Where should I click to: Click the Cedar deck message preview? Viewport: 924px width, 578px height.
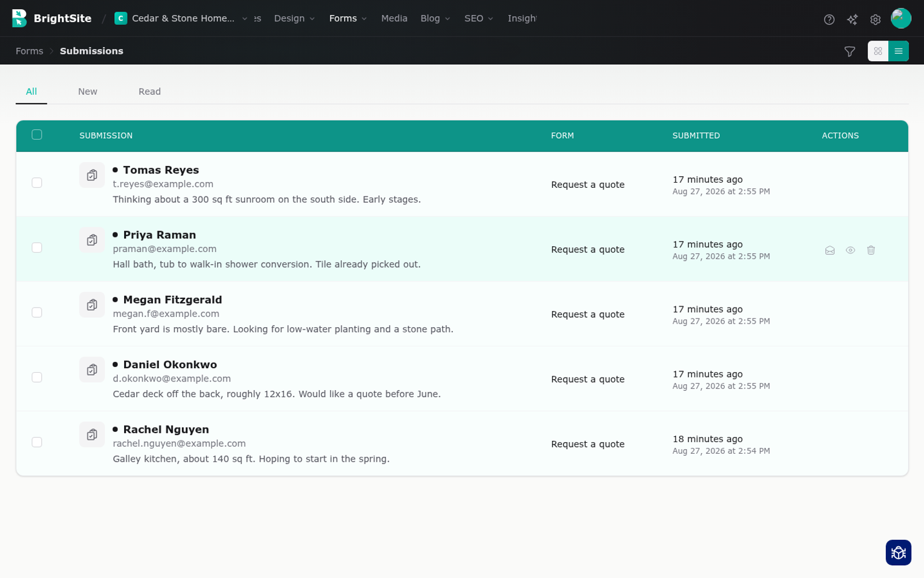(x=277, y=394)
